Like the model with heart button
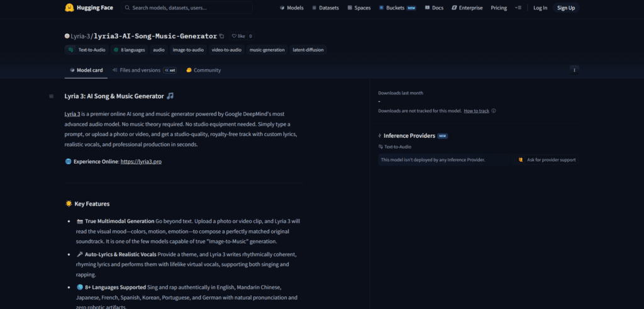 238,36
